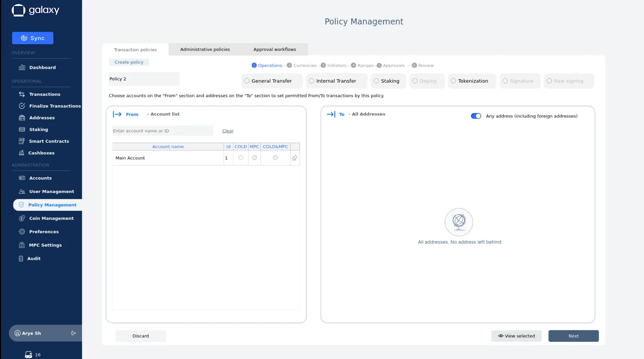Select the Tokenization operation

pos(472,81)
